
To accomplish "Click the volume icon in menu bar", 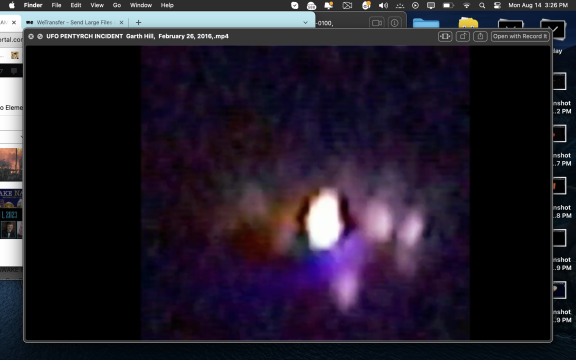I will [x=383, y=5].
